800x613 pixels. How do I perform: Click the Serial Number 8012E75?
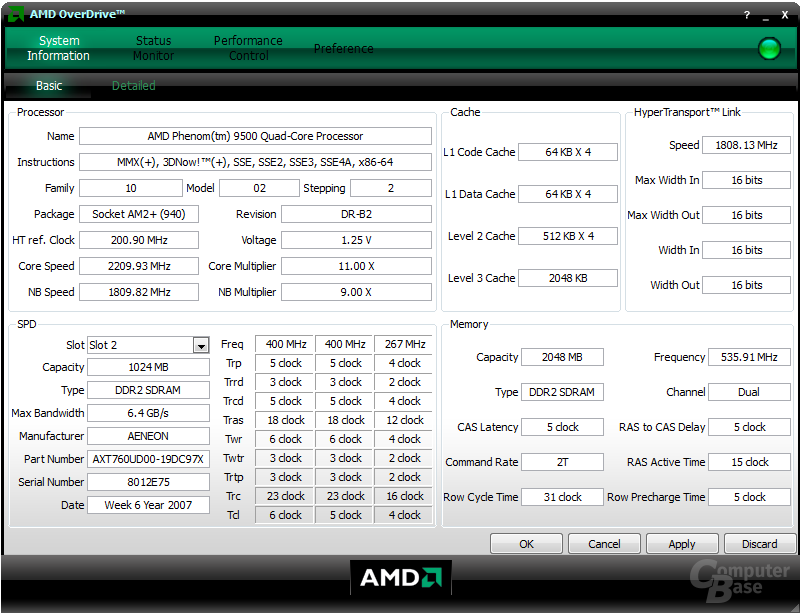point(148,482)
